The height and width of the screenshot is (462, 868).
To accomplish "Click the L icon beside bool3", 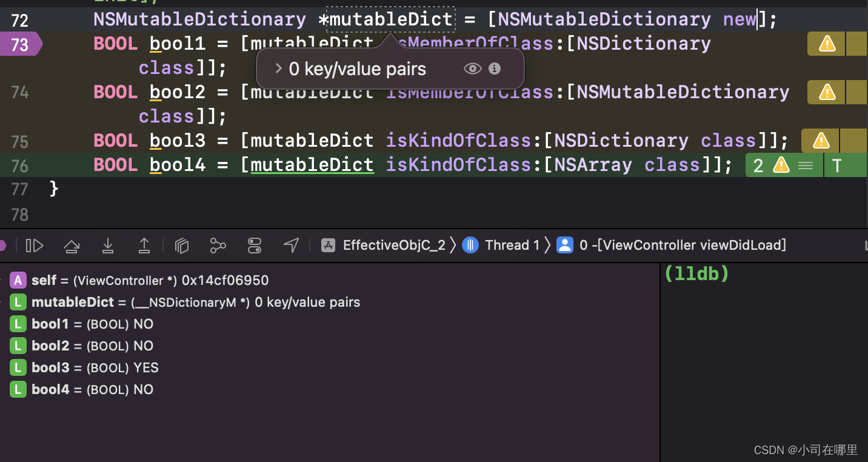I will [18, 367].
